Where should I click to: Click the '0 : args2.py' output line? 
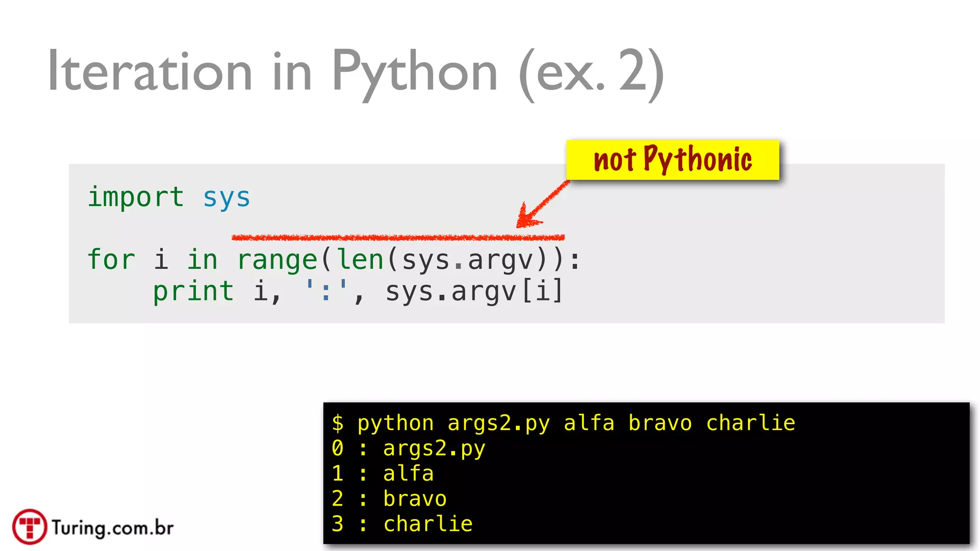[x=409, y=449]
